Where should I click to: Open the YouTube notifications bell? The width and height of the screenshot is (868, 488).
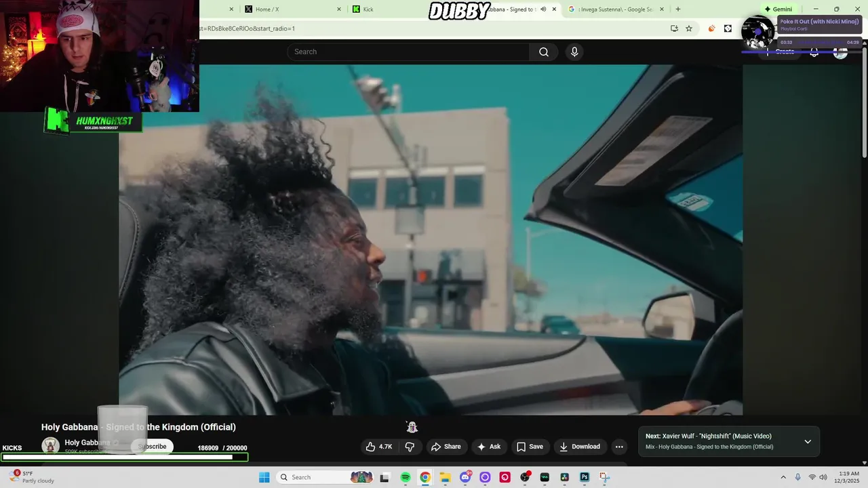coord(814,52)
